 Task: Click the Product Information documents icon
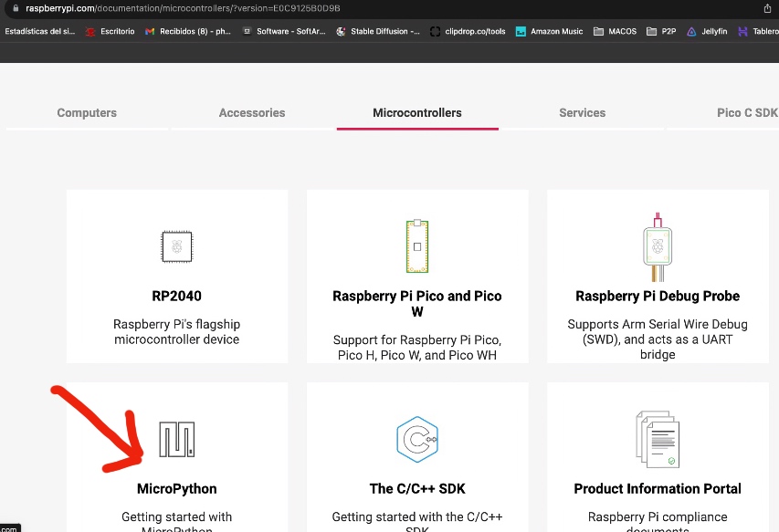click(658, 439)
